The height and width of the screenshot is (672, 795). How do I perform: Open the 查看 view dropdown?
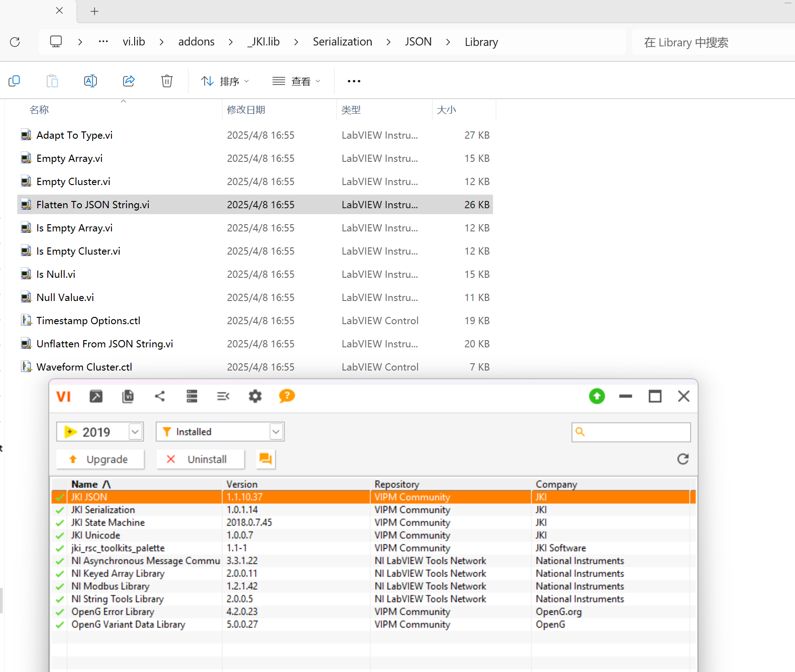point(297,81)
